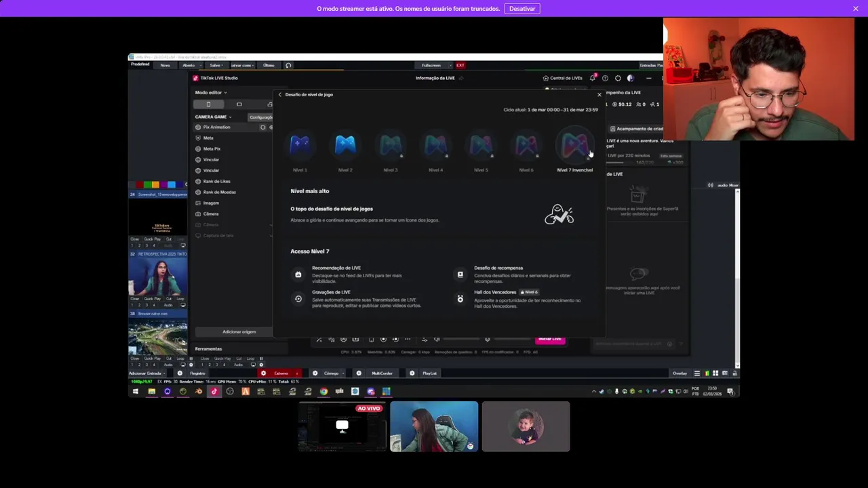868x488 pixels.
Task: Select the landscape layout tab
Action: click(239, 104)
